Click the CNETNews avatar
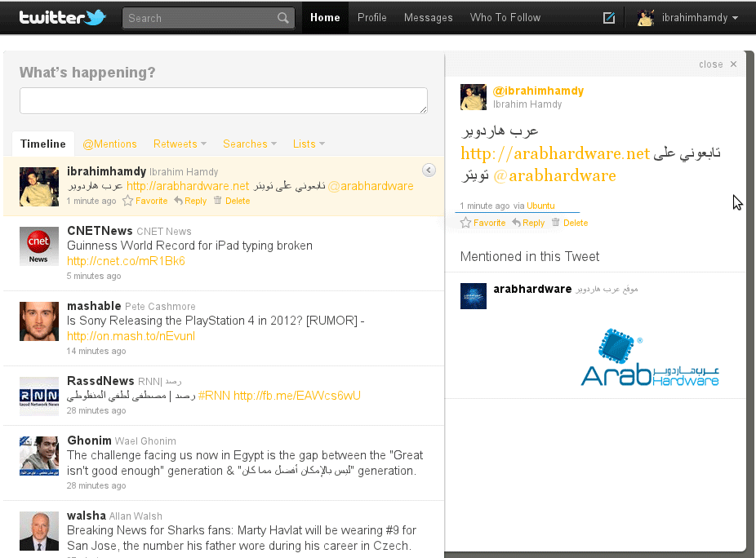 point(39,246)
